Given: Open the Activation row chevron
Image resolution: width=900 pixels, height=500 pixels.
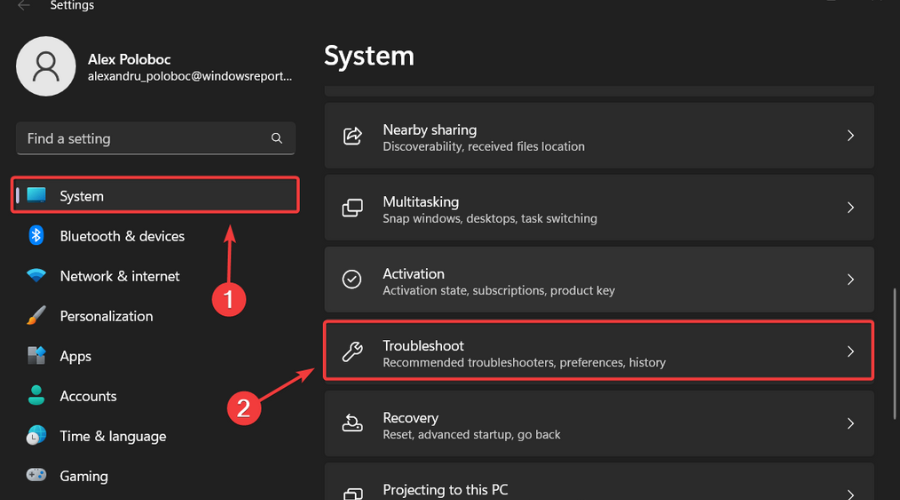Looking at the screenshot, I should 850,280.
